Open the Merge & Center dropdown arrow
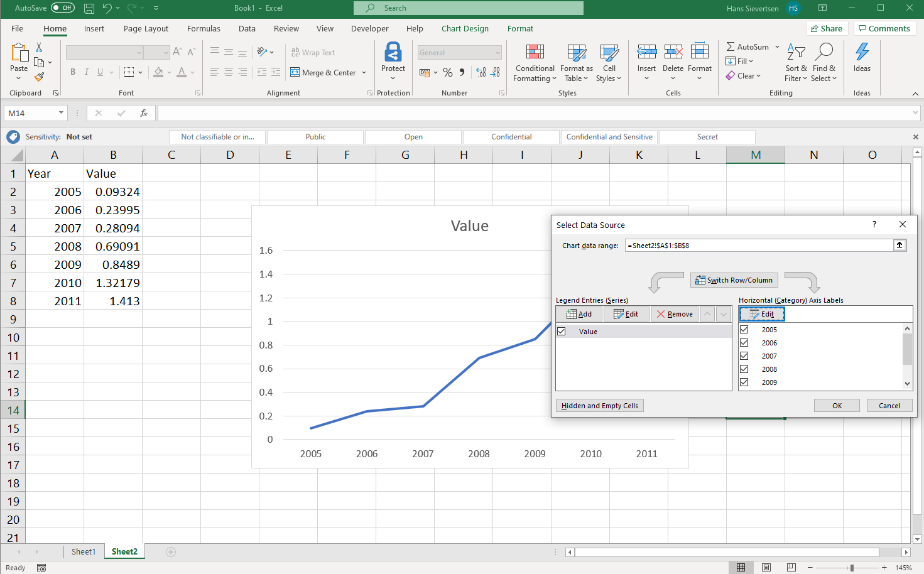The width and height of the screenshot is (924, 574). [364, 73]
